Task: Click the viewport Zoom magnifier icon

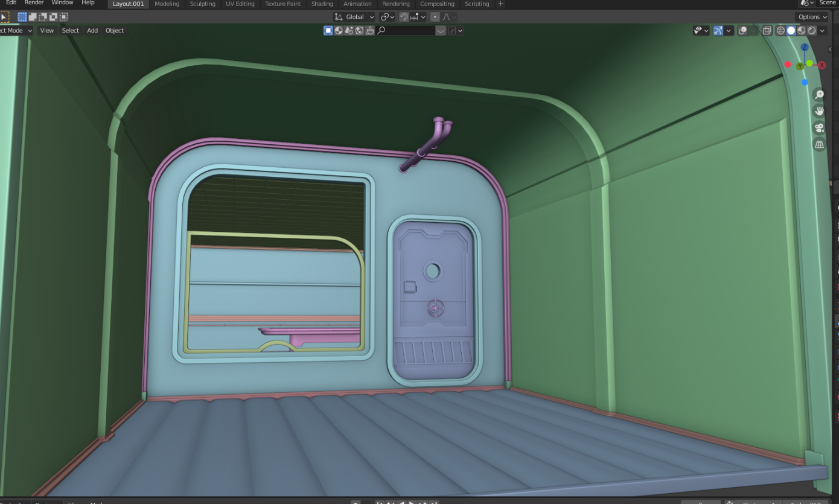Action: pos(819,95)
